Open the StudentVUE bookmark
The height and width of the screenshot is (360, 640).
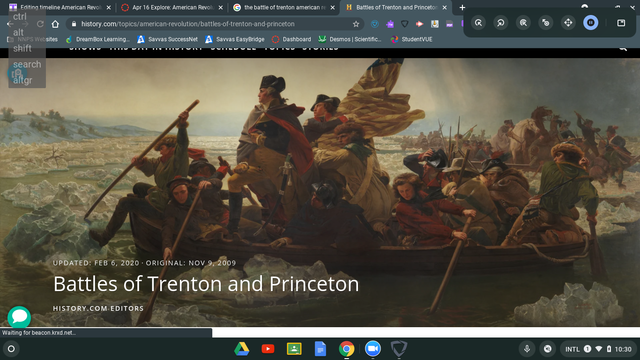pyautogui.click(x=411, y=39)
